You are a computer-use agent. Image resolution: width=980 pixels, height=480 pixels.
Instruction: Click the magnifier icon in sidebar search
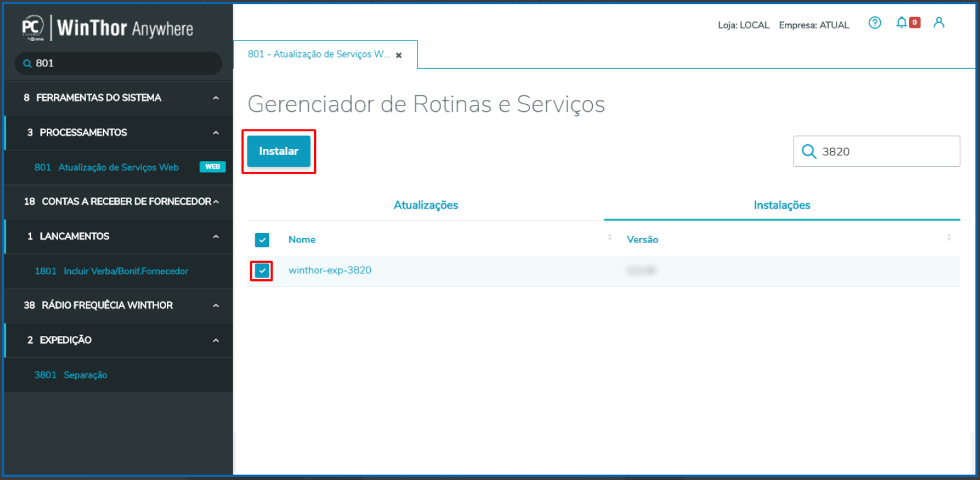(x=27, y=64)
